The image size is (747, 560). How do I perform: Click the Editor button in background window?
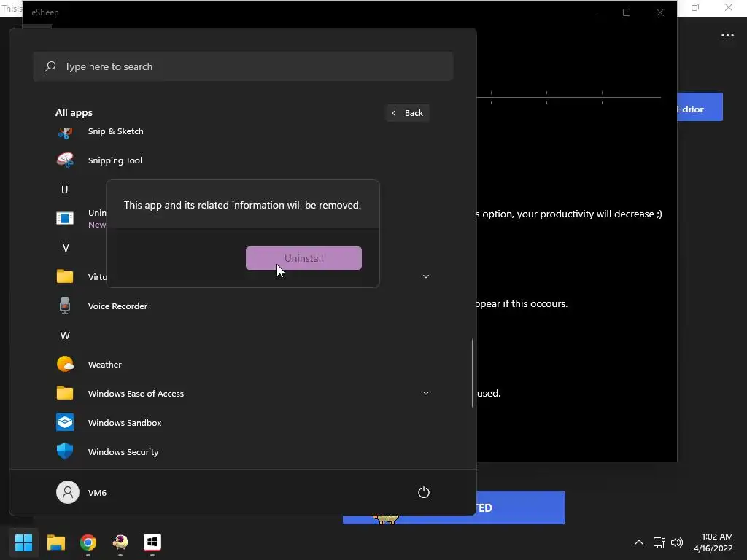tap(700, 106)
